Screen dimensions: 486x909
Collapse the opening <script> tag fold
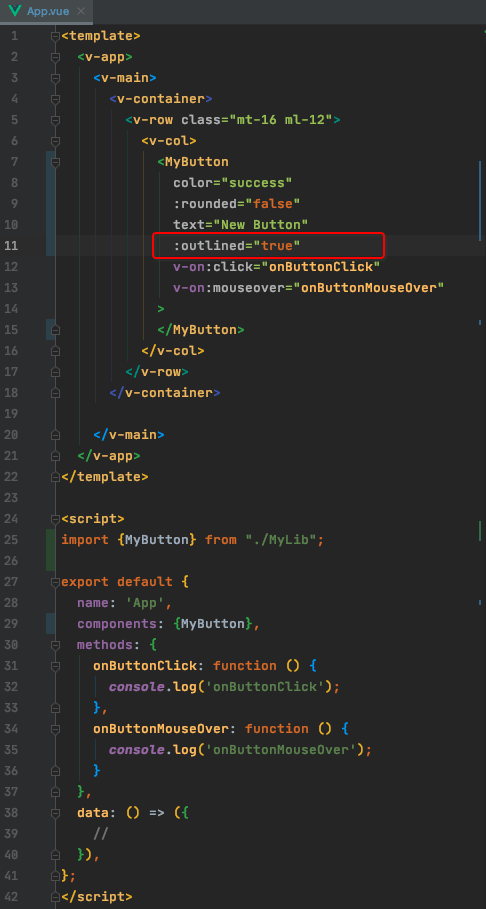click(55, 518)
